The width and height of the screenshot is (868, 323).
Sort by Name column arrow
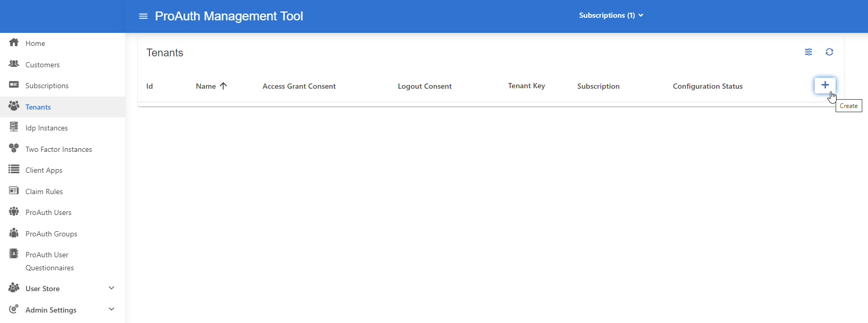(224, 86)
